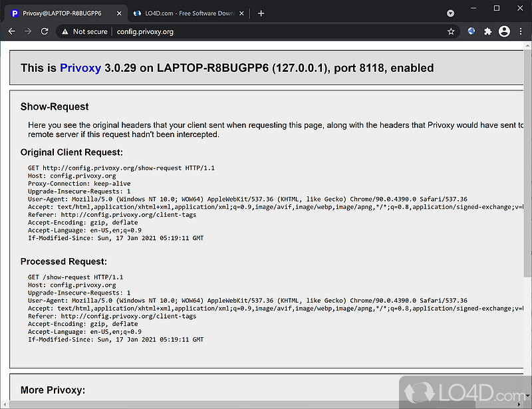
Task: Click the horizontal scrollbar right arrow
Action: tap(519, 404)
